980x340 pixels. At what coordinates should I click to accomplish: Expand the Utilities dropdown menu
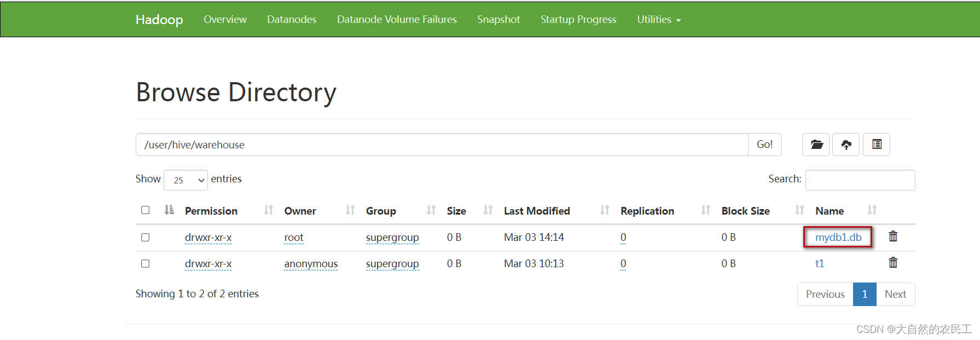tap(659, 20)
